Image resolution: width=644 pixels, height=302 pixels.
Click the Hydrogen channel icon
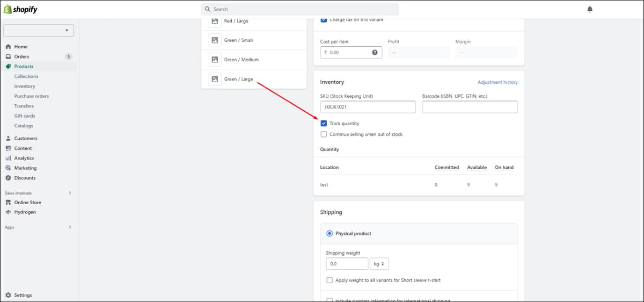tap(8, 212)
